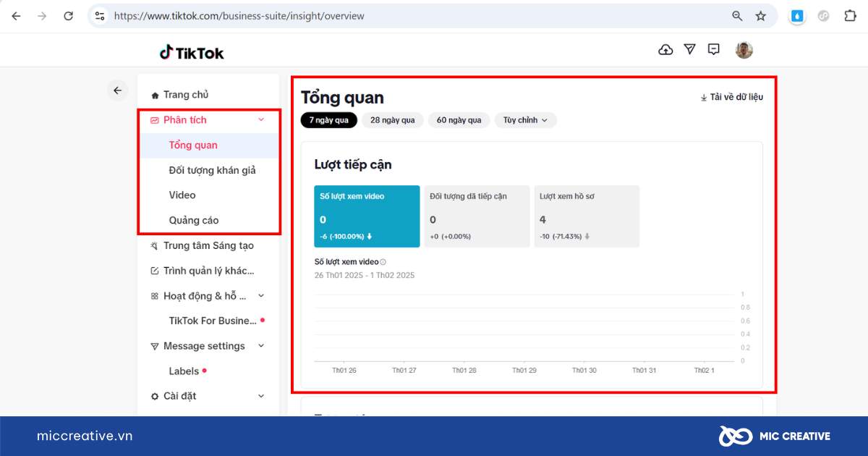Click the Th01 29 axis label

524,370
